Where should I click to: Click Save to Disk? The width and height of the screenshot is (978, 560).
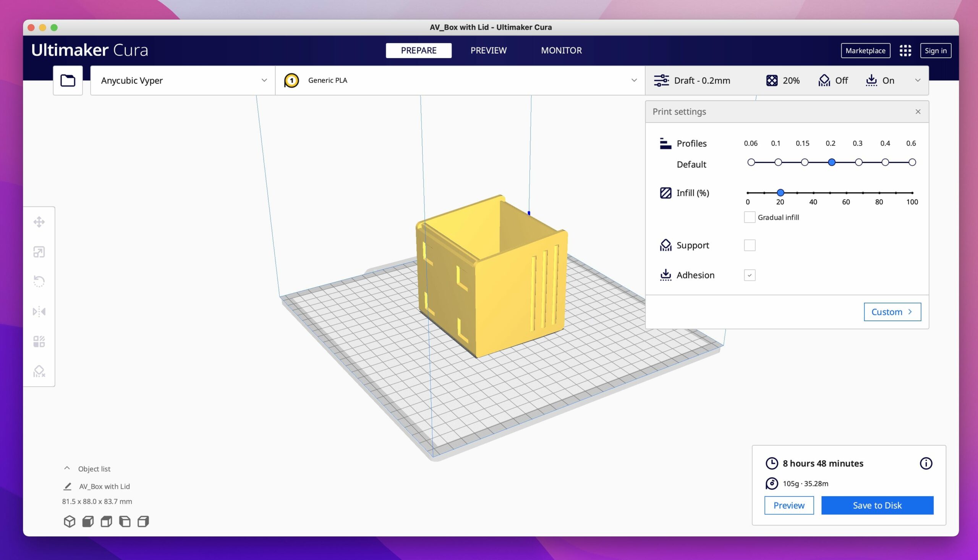[877, 505]
